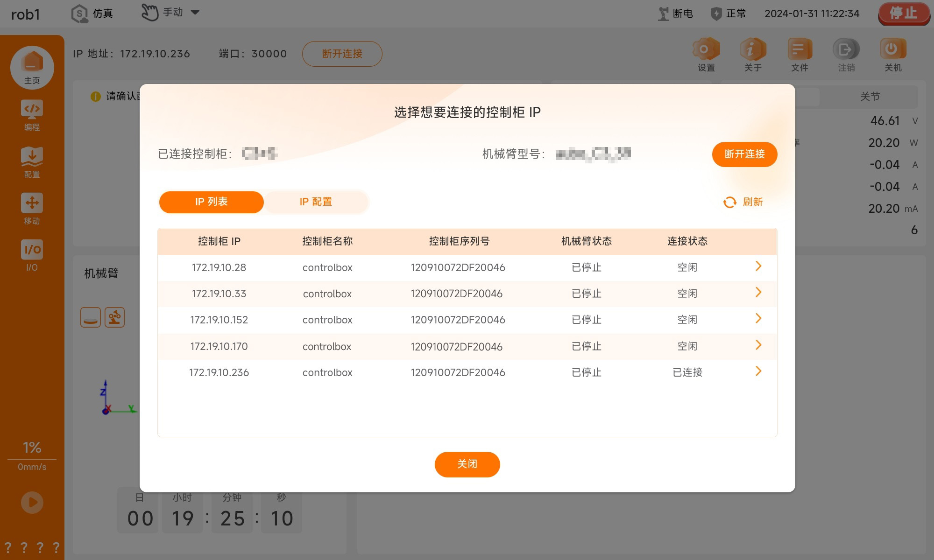Open the 手动 manual mode dropdown

[x=171, y=13]
